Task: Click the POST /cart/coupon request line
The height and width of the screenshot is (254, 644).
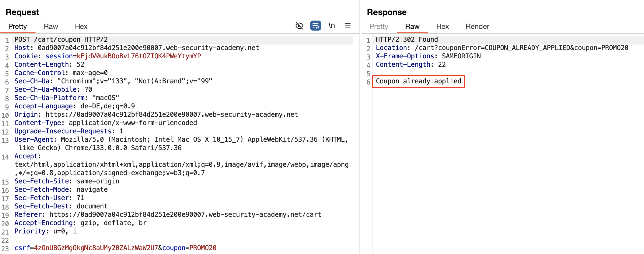Action: click(61, 39)
